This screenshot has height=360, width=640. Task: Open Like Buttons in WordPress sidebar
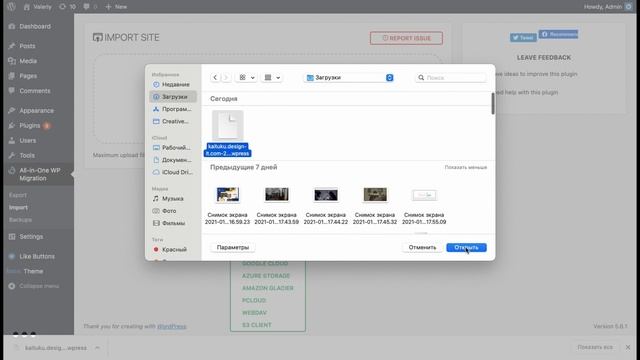click(x=37, y=256)
